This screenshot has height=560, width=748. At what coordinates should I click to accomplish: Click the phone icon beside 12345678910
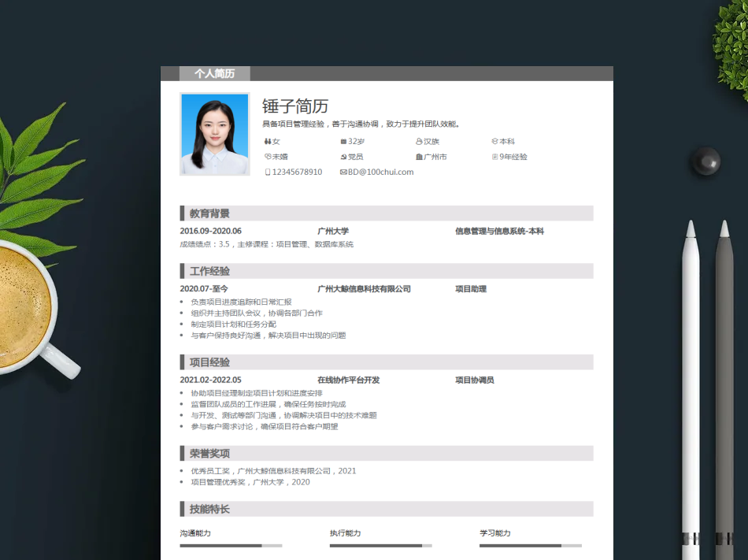coord(268,172)
